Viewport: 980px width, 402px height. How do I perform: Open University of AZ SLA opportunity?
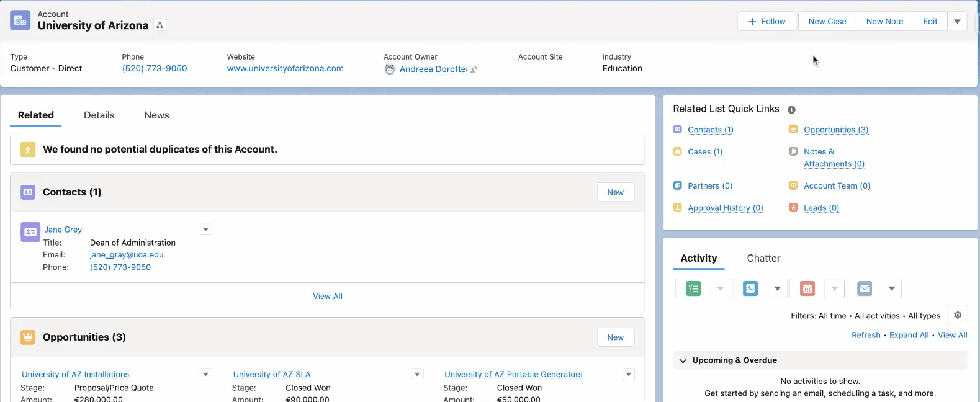pos(272,374)
